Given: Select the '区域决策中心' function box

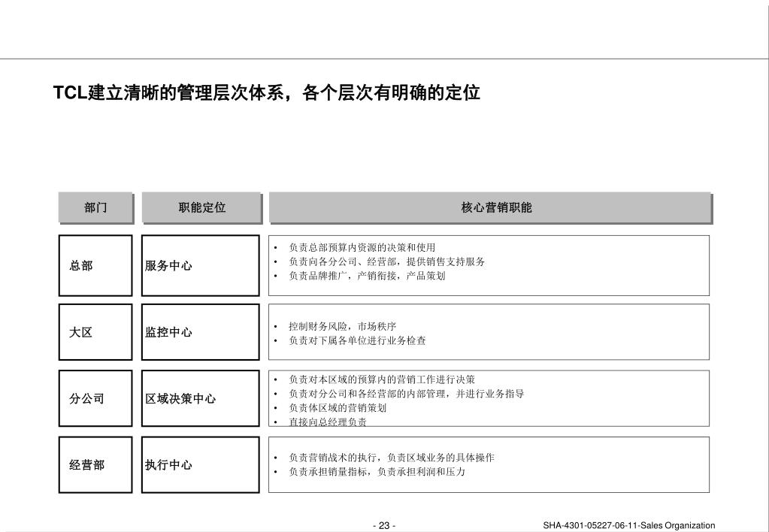Looking at the screenshot, I should pyautogui.click(x=200, y=398).
